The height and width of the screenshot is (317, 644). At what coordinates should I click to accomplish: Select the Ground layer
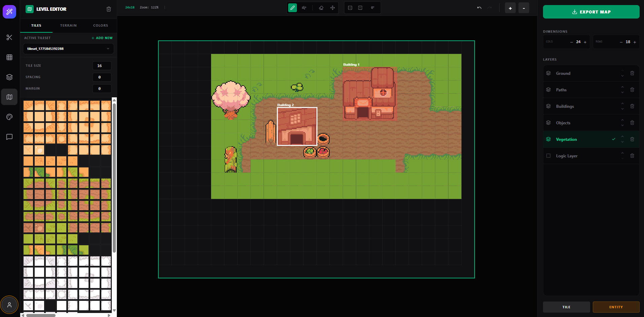coord(591,73)
